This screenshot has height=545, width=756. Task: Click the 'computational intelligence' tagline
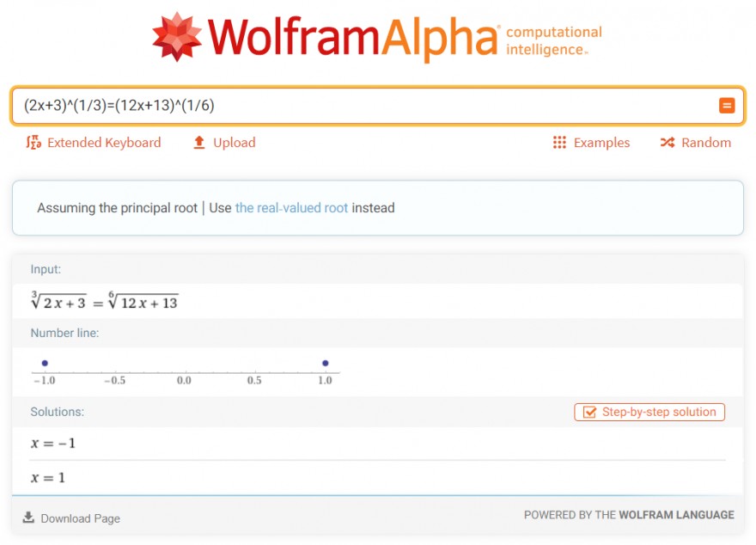pyautogui.click(x=554, y=41)
